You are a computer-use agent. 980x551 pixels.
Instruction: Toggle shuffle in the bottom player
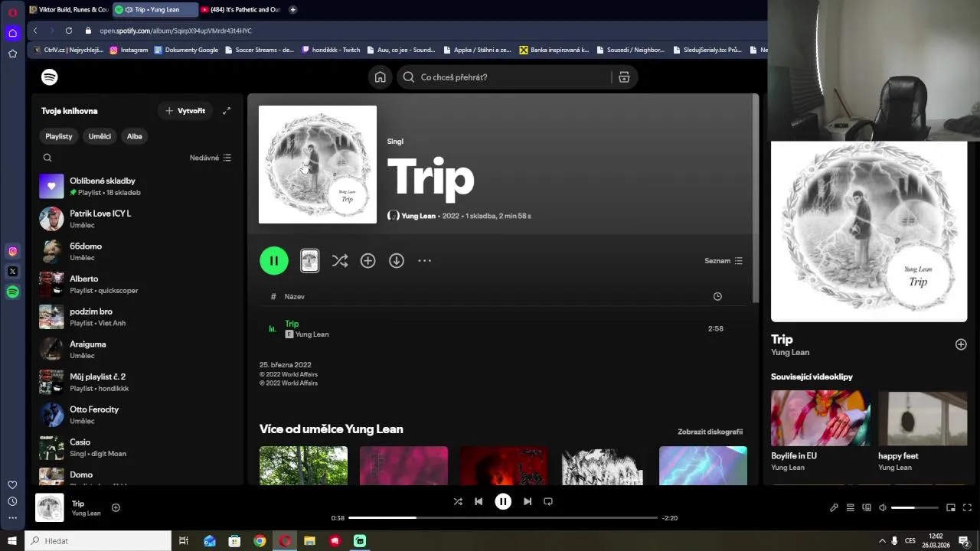click(458, 501)
